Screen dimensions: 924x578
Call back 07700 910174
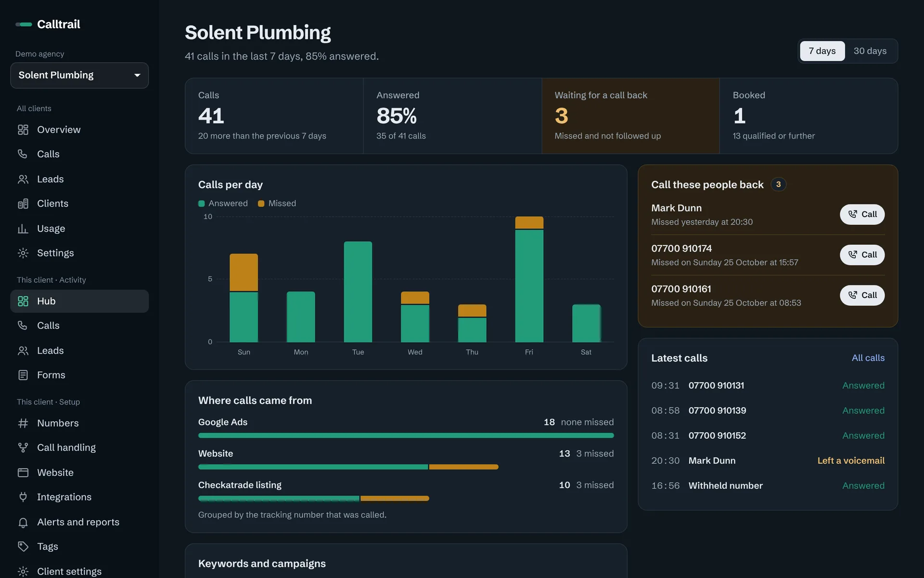tap(862, 255)
